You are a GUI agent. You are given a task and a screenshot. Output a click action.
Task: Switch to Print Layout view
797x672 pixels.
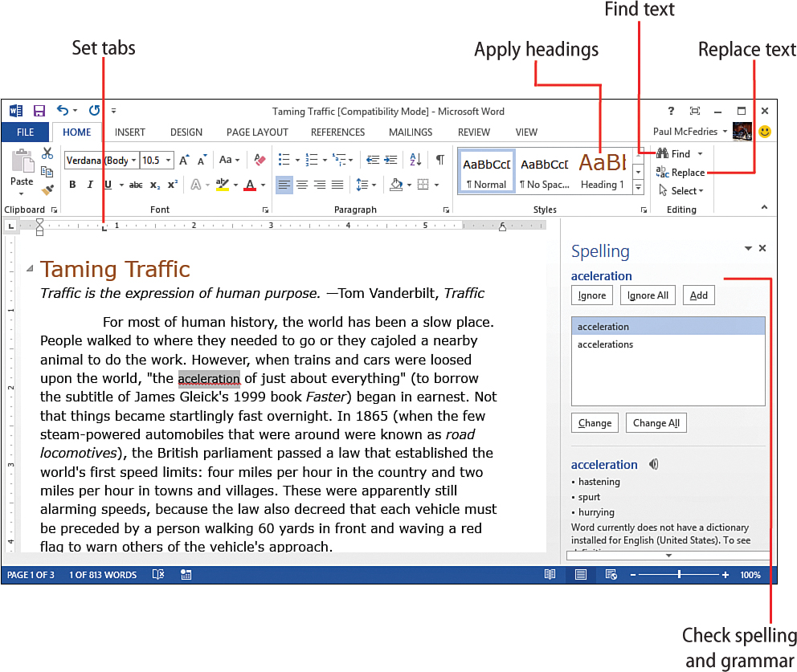[580, 575]
